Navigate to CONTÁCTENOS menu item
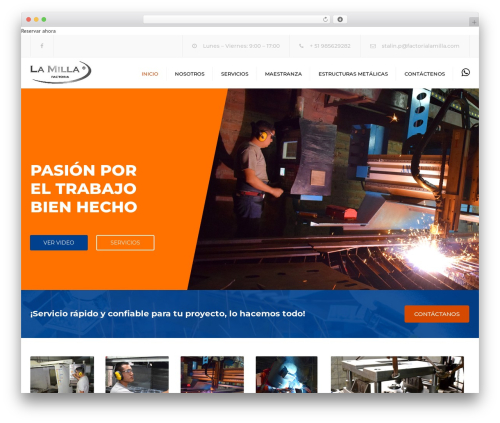 (x=424, y=74)
